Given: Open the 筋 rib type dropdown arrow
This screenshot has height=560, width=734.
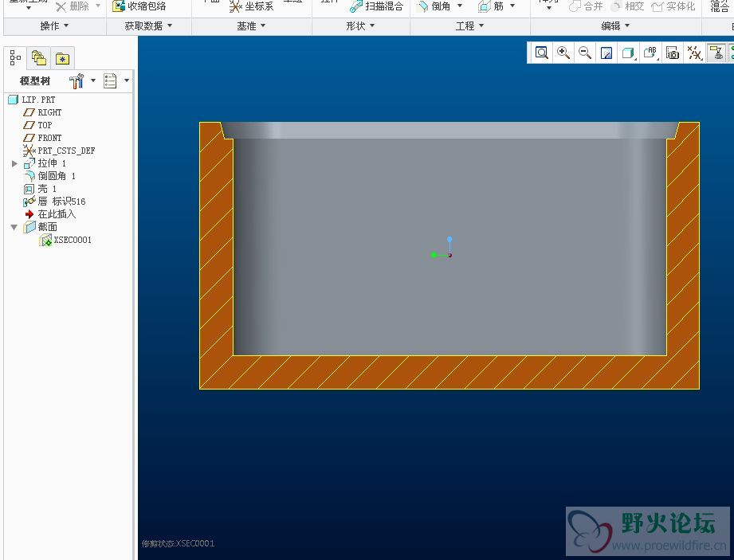Looking at the screenshot, I should tap(512, 6).
